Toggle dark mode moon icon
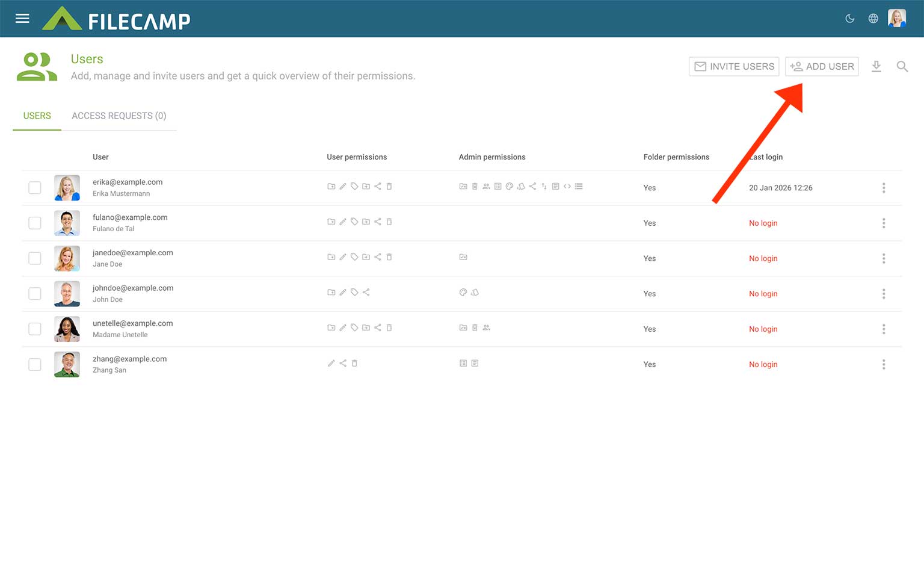924x578 pixels. pos(849,19)
